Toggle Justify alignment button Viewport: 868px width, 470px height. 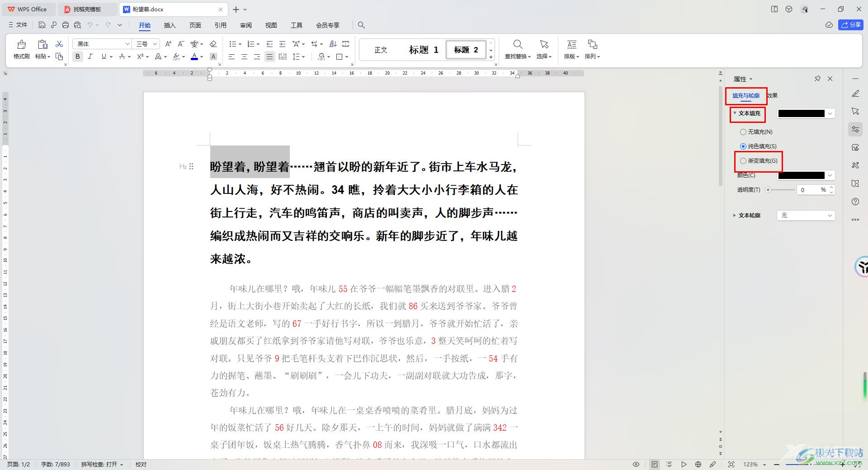tap(269, 56)
